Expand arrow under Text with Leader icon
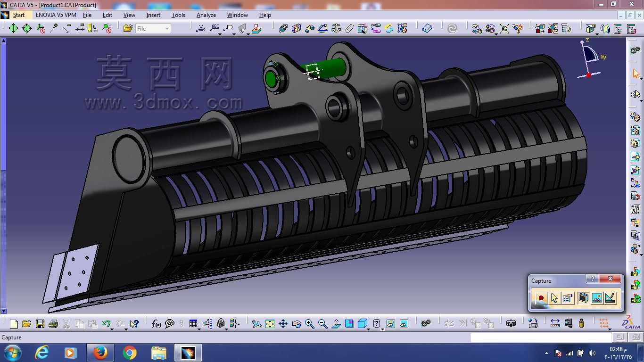Viewport: 644px width, 362px height. click(x=220, y=34)
